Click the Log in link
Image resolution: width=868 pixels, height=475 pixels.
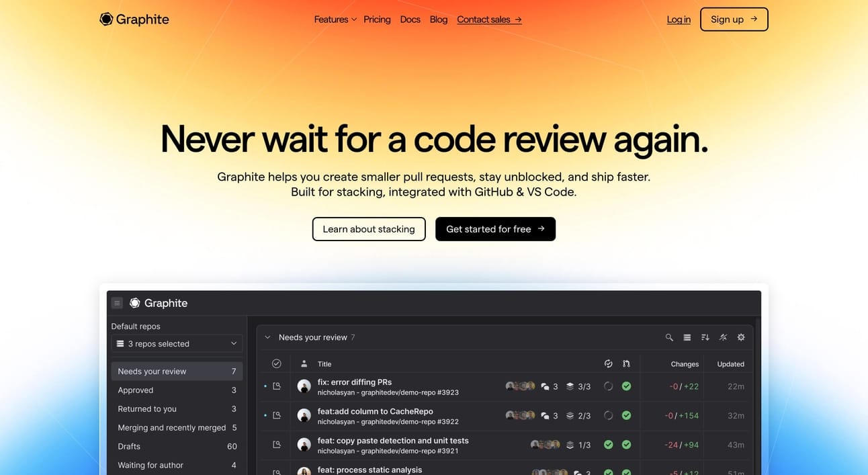pyautogui.click(x=679, y=19)
